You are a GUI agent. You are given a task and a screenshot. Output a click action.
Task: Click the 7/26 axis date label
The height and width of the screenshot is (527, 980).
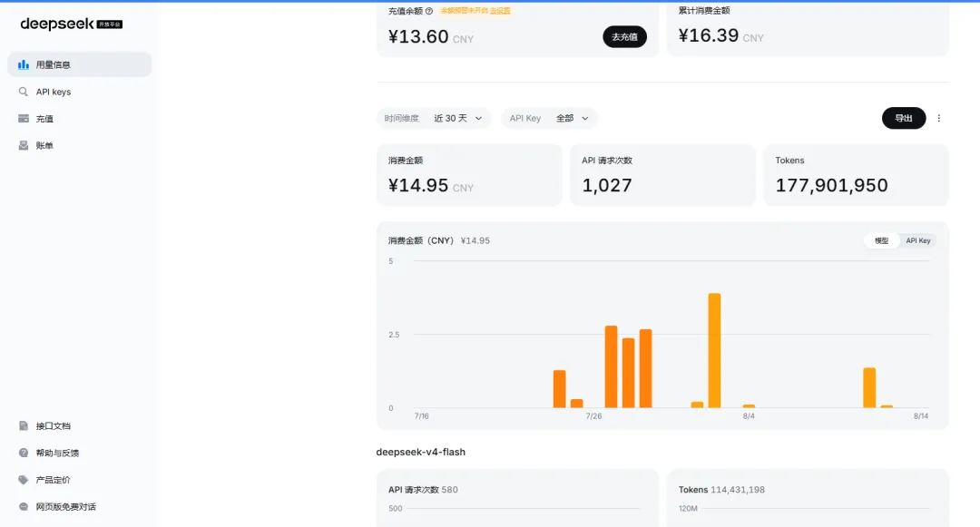[593, 415]
